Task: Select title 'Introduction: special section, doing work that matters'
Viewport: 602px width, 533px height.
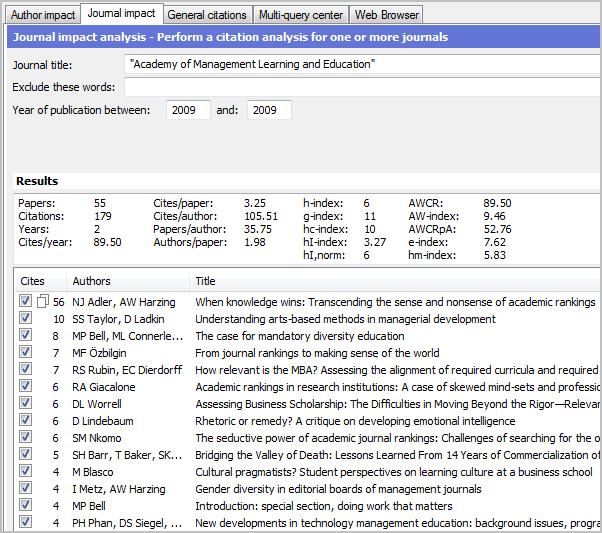Action: click(324, 506)
